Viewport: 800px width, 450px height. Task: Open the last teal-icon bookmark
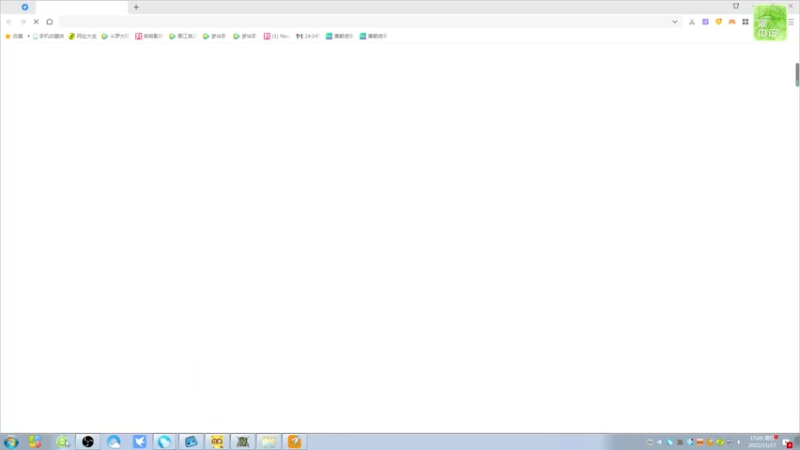coord(373,36)
